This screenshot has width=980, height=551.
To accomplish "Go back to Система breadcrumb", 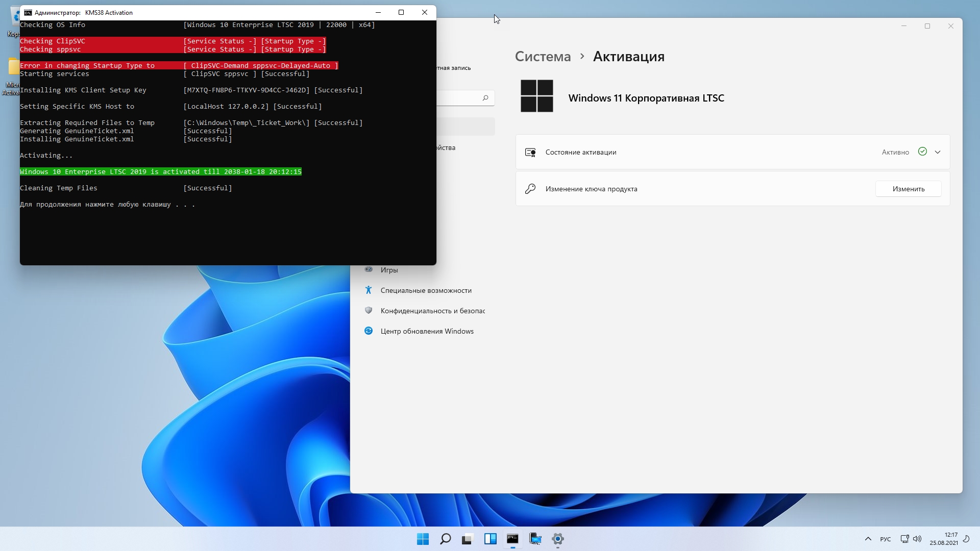I will pos(543,57).
